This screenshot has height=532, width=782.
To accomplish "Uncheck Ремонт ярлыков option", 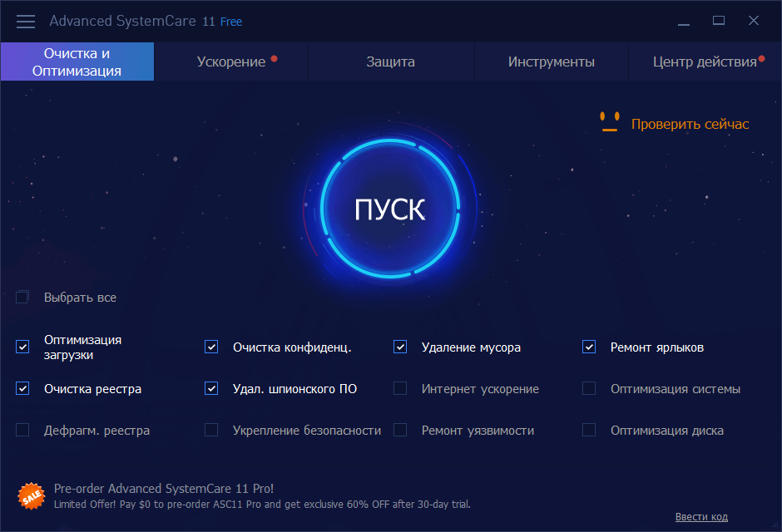I will pos(589,347).
